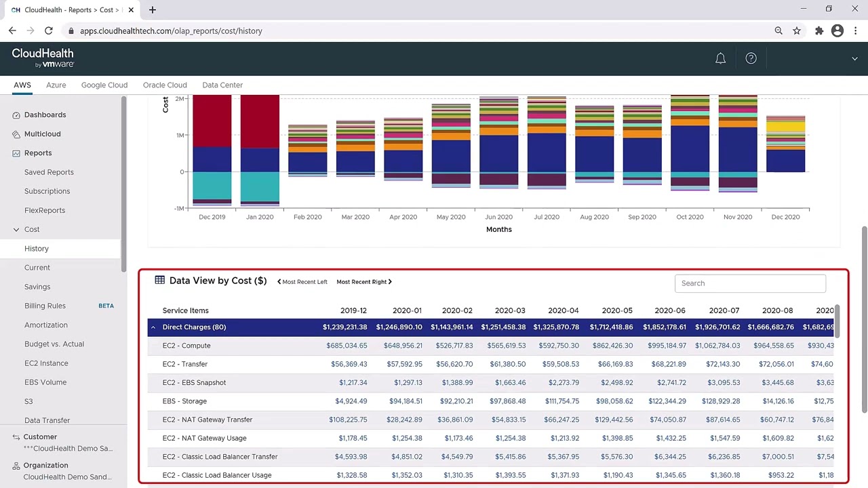Open Saved Reports in sidebar
868x488 pixels.
pos(49,172)
